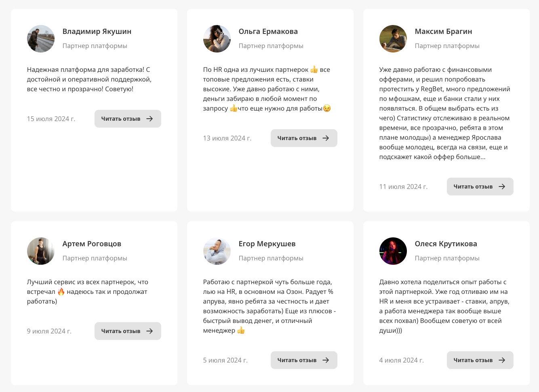Click Владимир Якушин's profile avatar
The height and width of the screenshot is (392, 539).
pos(41,39)
